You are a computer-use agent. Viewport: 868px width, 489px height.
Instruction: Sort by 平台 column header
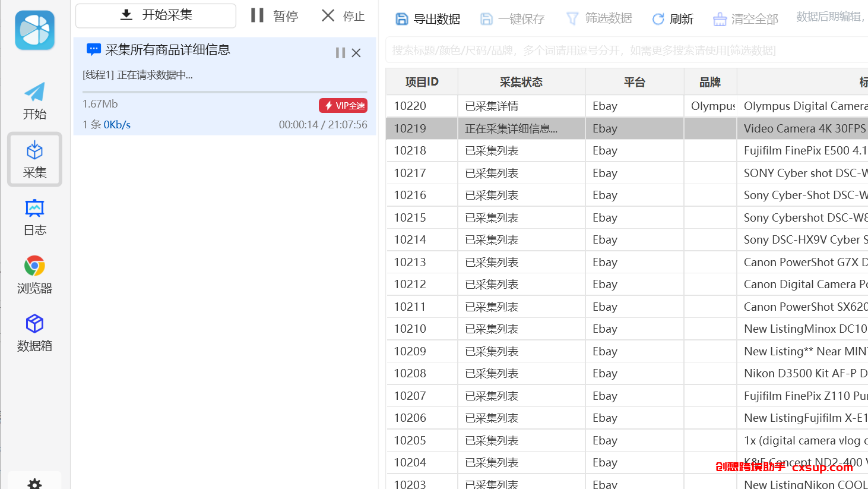(x=635, y=82)
